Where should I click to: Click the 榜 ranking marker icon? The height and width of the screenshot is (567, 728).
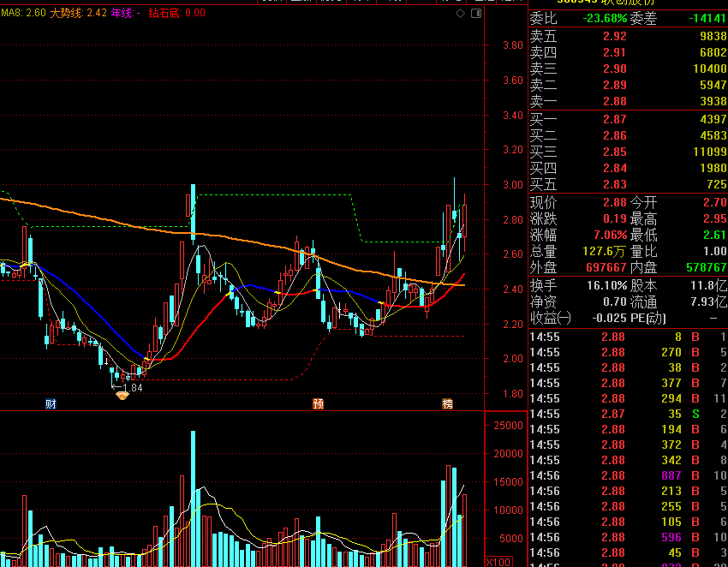pyautogui.click(x=447, y=403)
